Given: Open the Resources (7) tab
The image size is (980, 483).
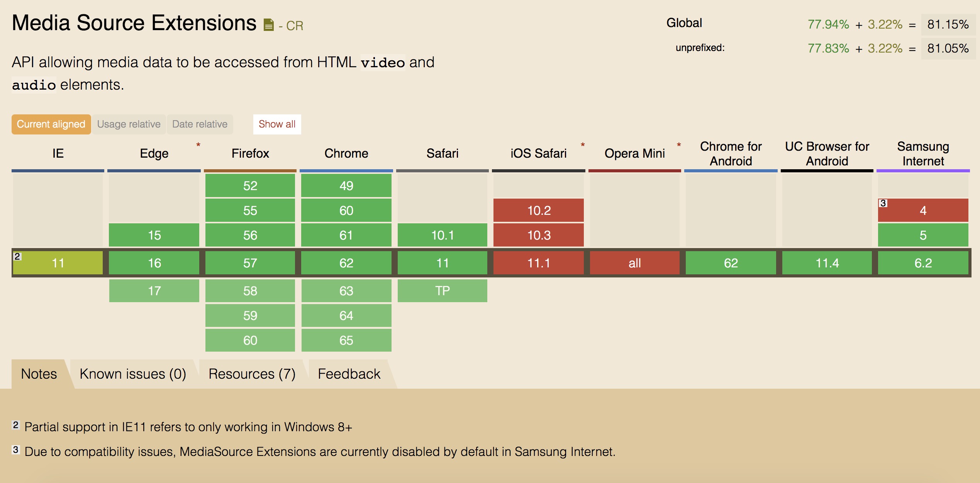Looking at the screenshot, I should [x=252, y=374].
